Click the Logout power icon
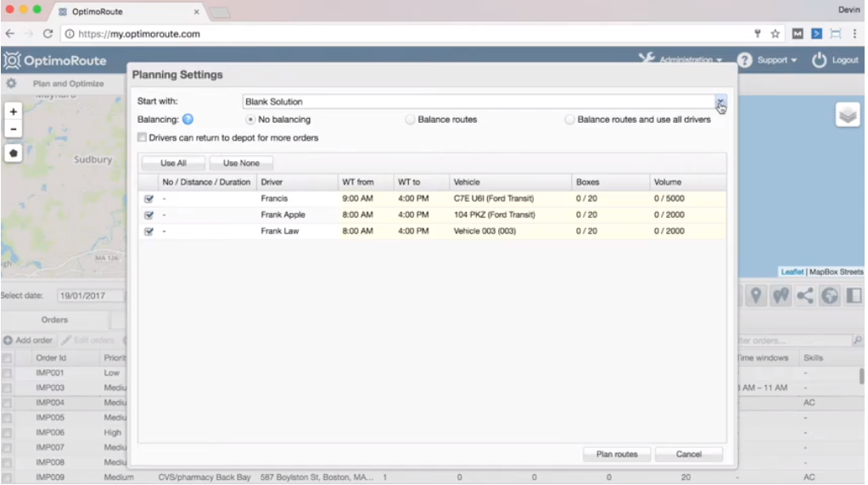The height and width of the screenshot is (485, 868). coord(819,60)
